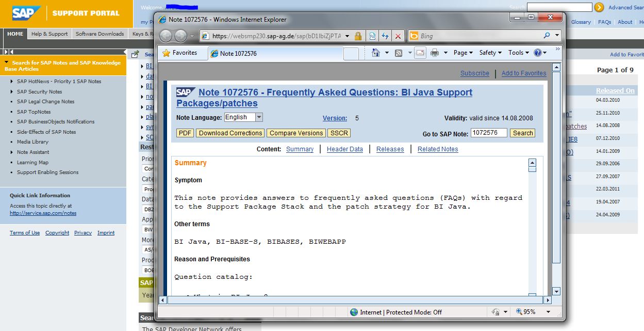Switch to the HOME tab in Support Portal
644x331 pixels.
click(x=15, y=34)
